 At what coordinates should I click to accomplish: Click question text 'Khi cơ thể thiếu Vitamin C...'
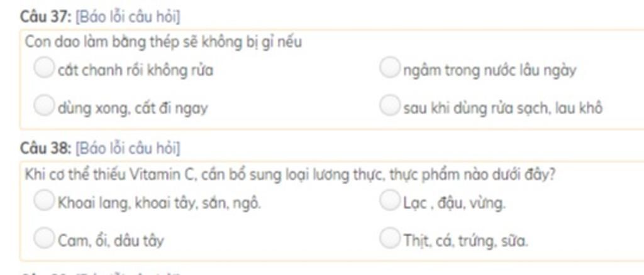[x=289, y=175]
